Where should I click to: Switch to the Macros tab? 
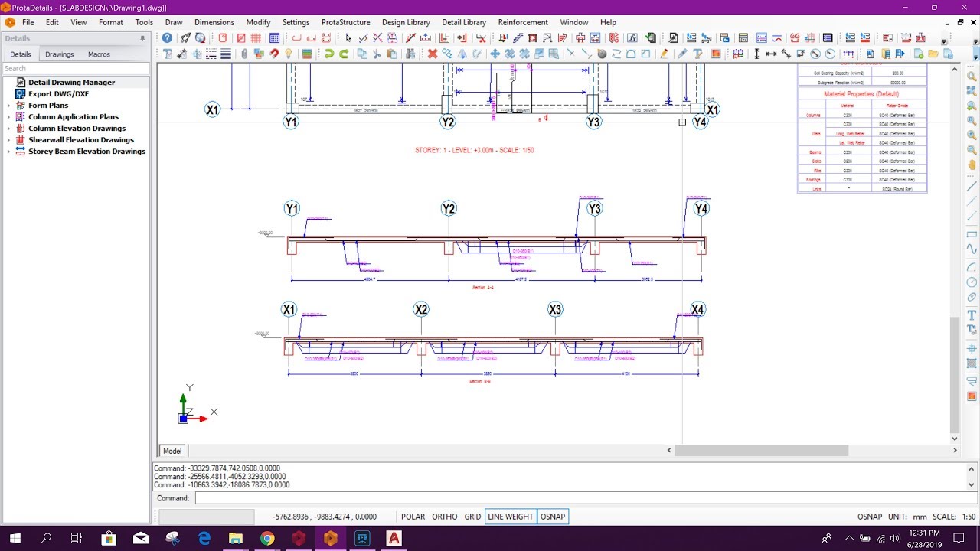point(99,54)
